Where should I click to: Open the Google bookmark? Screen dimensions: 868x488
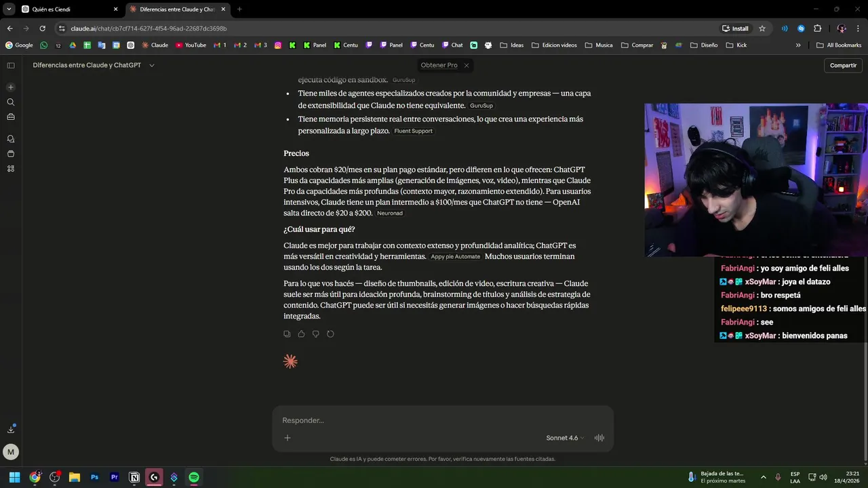pos(19,45)
